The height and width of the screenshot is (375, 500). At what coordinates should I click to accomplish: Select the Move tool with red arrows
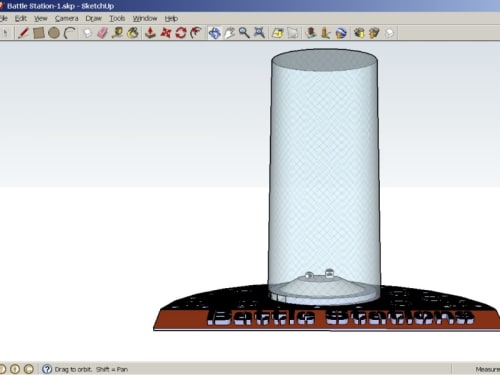pyautogui.click(x=166, y=33)
